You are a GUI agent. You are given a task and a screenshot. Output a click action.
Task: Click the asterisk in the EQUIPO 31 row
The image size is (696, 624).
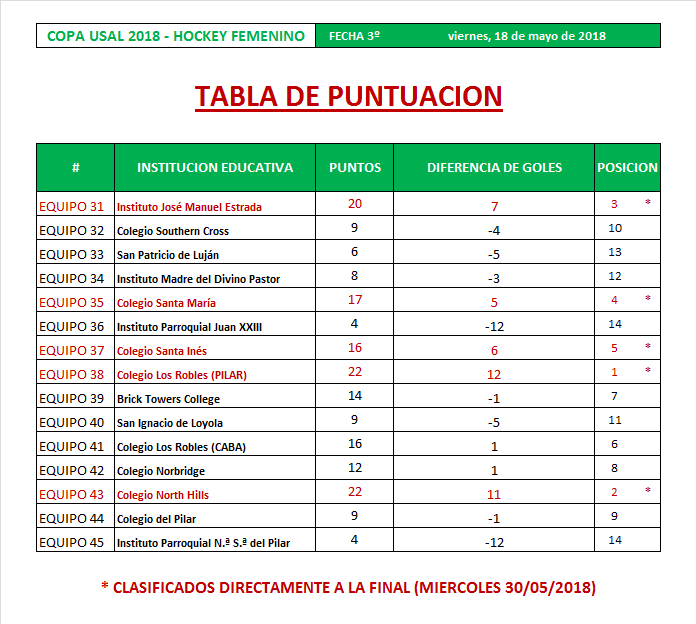pyautogui.click(x=648, y=202)
